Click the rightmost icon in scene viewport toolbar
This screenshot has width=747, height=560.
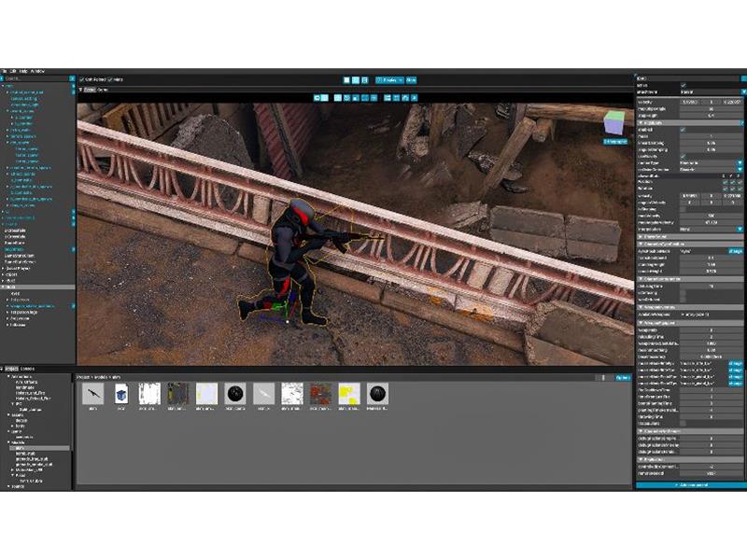[414, 97]
